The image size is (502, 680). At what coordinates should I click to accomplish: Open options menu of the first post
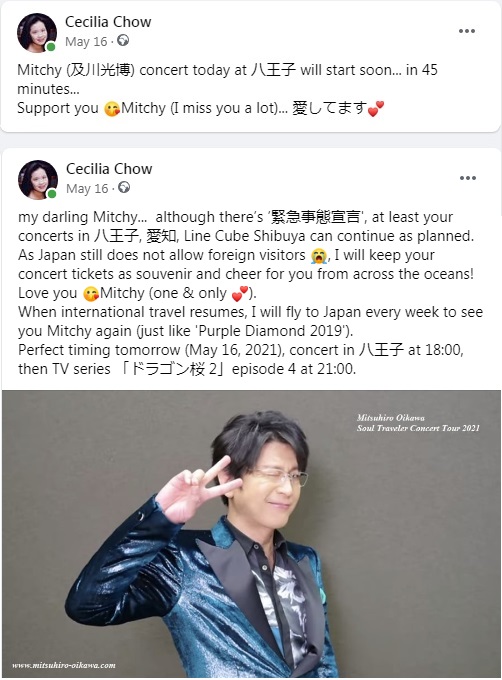[x=466, y=31]
